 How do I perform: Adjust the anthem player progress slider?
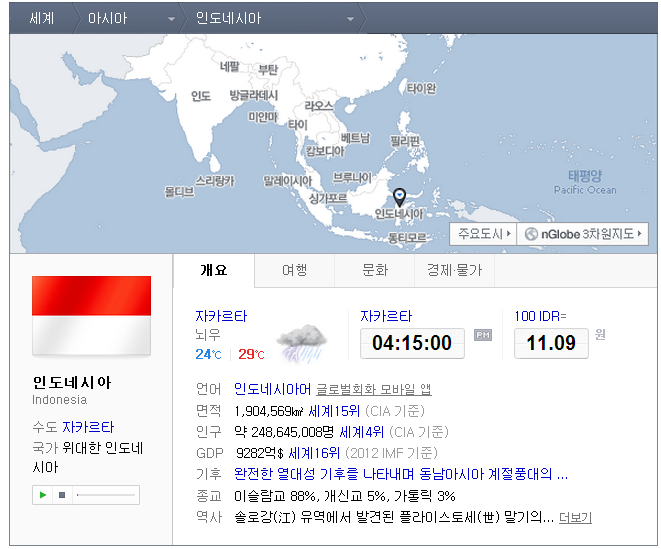105,495
